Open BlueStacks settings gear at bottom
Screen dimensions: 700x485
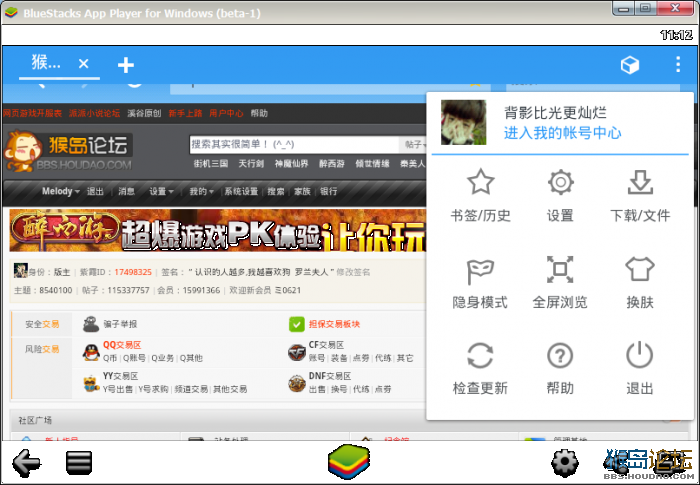point(565,462)
